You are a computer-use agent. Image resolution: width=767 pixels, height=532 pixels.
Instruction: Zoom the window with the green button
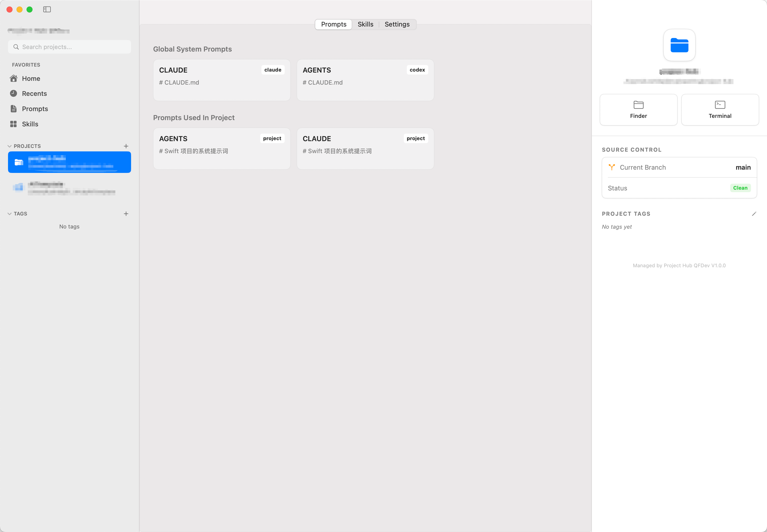click(30, 9)
